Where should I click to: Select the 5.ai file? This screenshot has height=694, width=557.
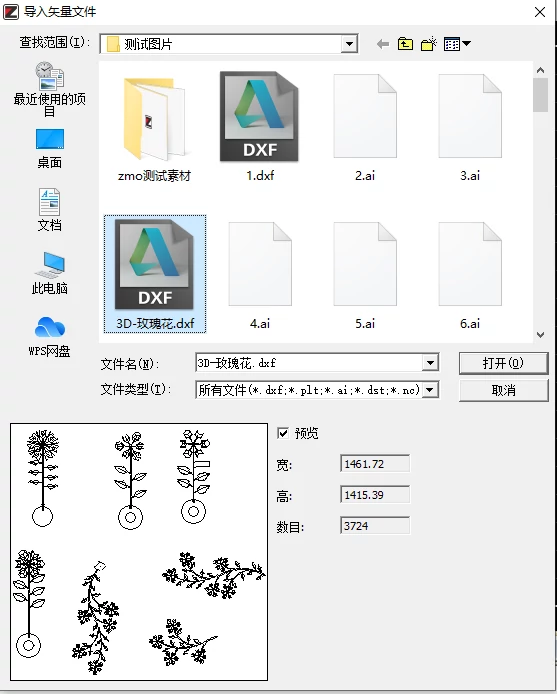pos(365,275)
